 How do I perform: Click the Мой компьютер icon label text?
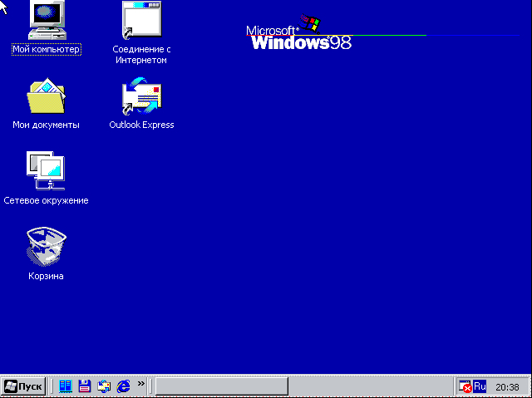pos(46,50)
